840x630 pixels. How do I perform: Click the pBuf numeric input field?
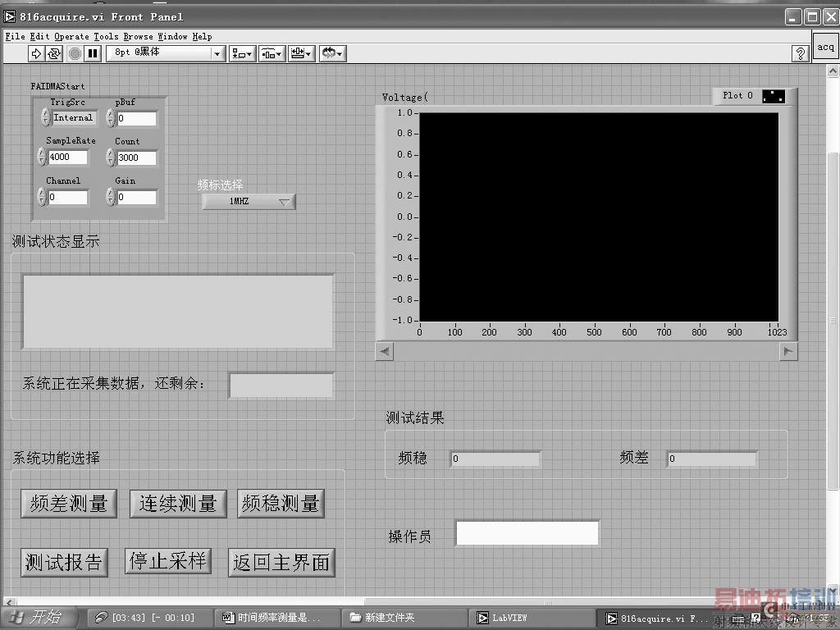137,118
